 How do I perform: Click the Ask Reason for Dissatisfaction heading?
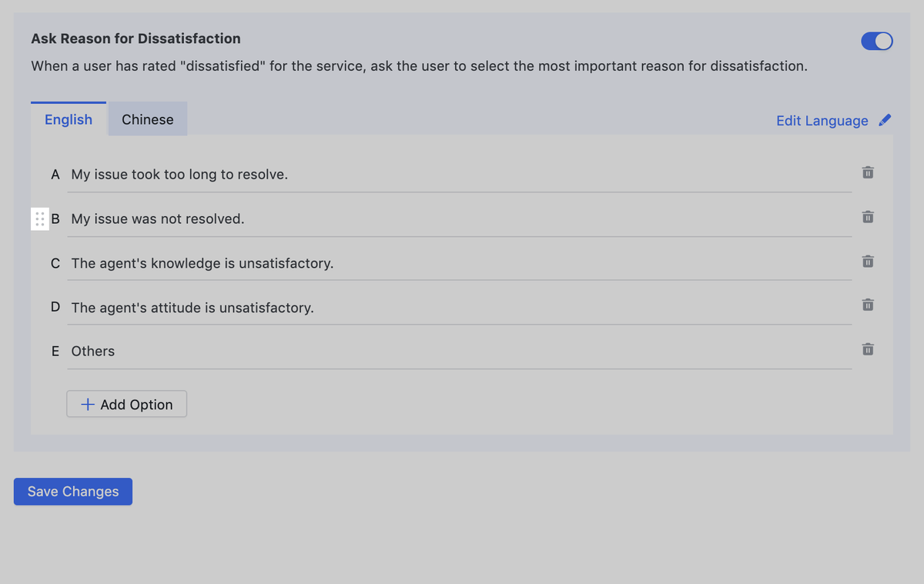136,38
